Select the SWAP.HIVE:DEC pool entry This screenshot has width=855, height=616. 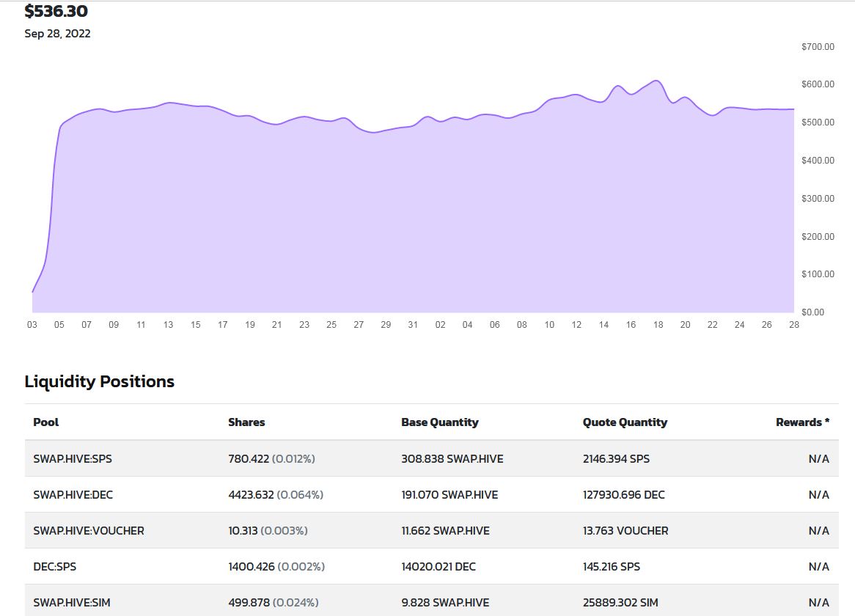73,495
